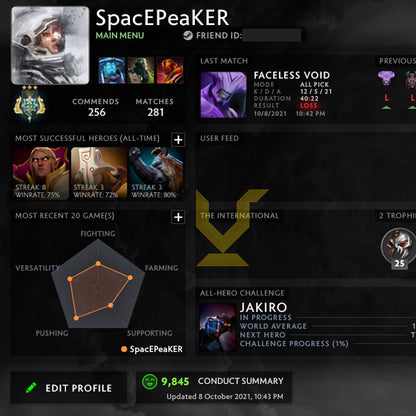Image resolution: width=416 pixels, height=416 pixels.
Task: Go back via MAIN MENU link
Action: click(x=120, y=36)
